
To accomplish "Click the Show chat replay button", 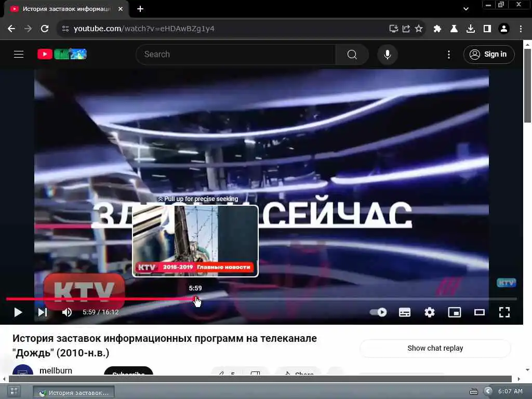I will pos(435,349).
